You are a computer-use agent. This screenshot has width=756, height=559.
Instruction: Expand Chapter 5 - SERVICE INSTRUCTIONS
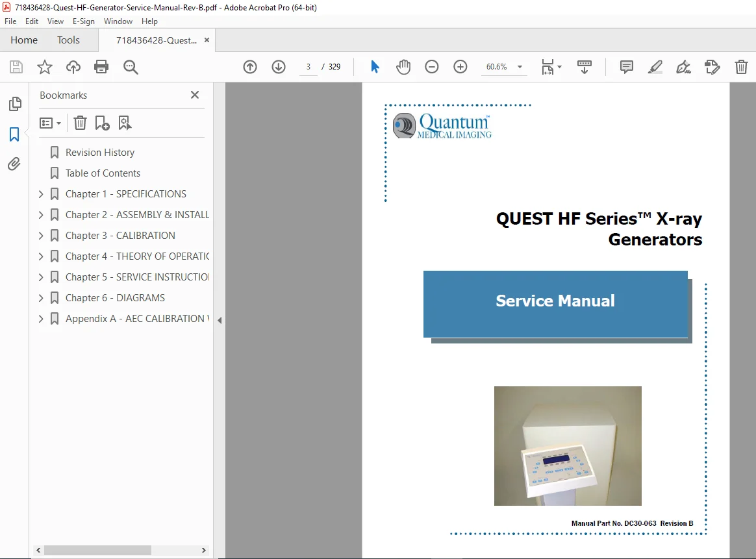point(41,277)
